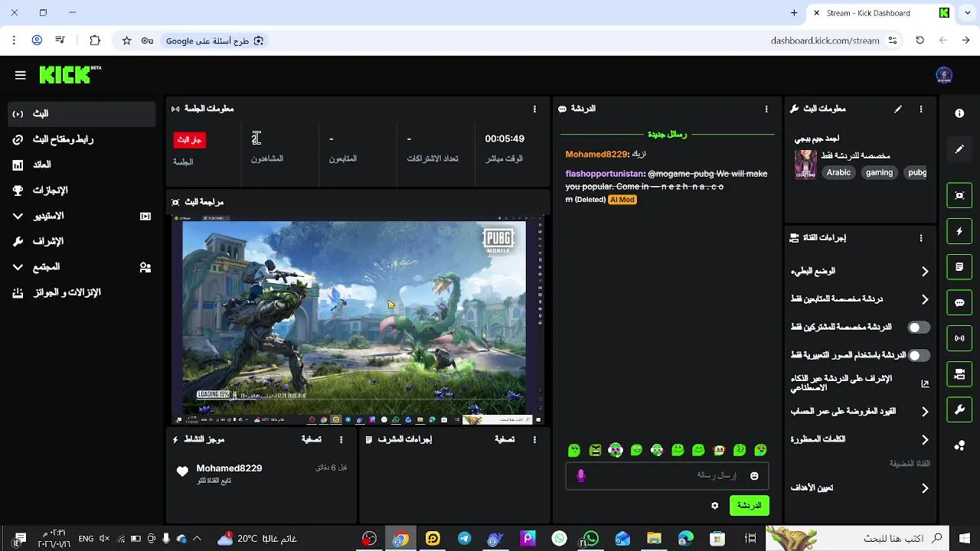Edit stream info with the pencil icon in معلومات البث
Screen dimensions: 980x551
tap(898, 109)
